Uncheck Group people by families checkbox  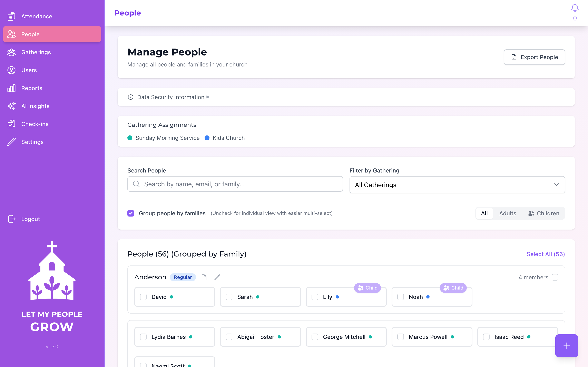(x=131, y=213)
